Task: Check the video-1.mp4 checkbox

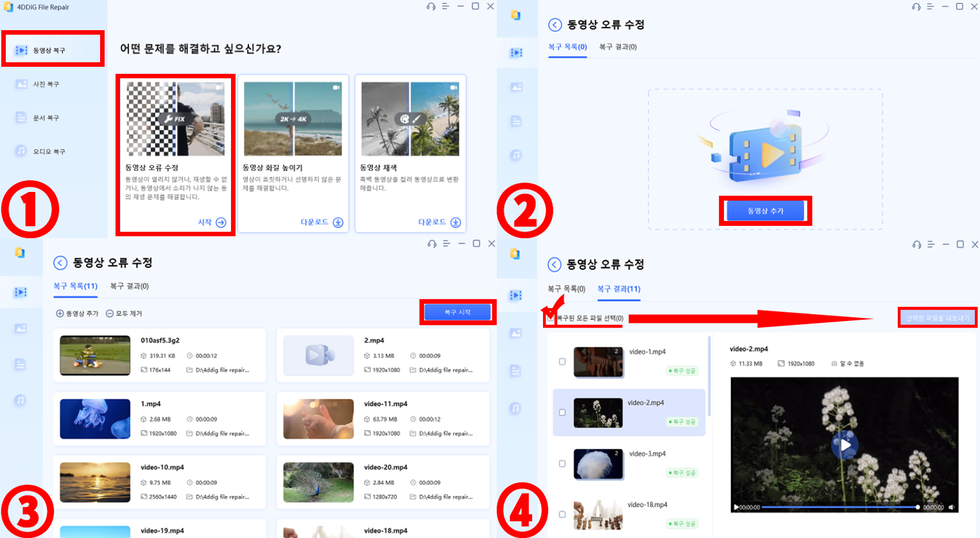Action: 562,361
